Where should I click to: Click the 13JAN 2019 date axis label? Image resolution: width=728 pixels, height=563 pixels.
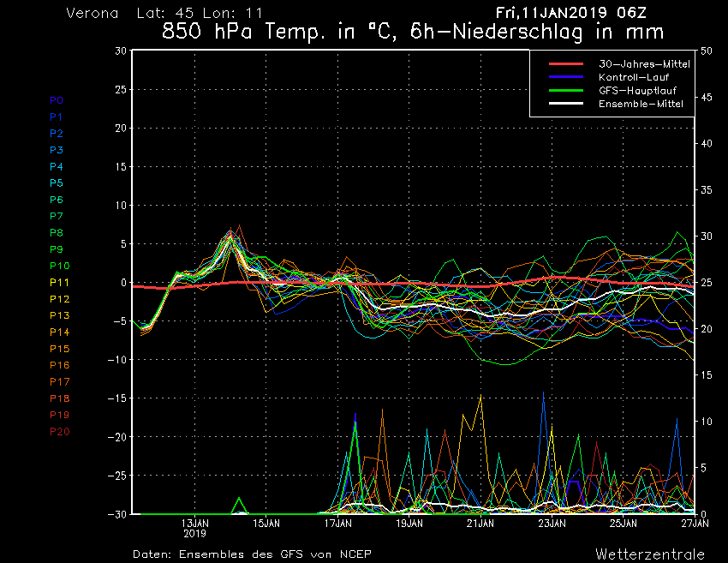click(x=195, y=526)
